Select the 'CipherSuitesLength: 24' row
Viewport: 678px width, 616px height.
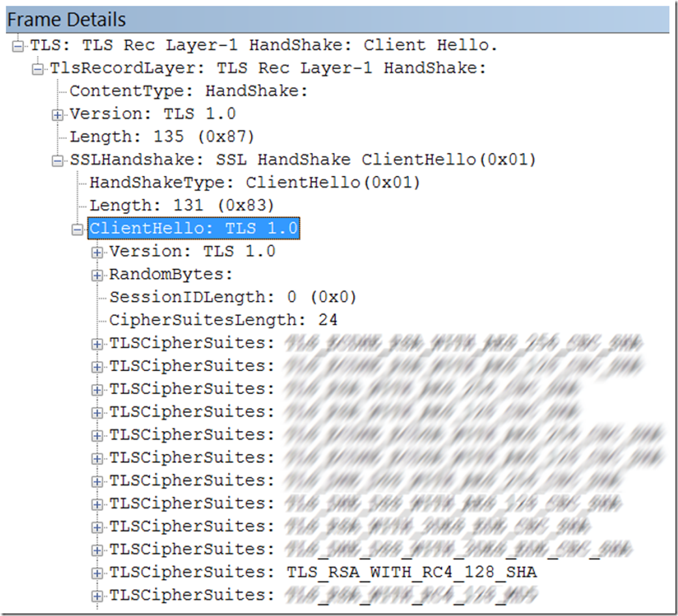tap(223, 320)
